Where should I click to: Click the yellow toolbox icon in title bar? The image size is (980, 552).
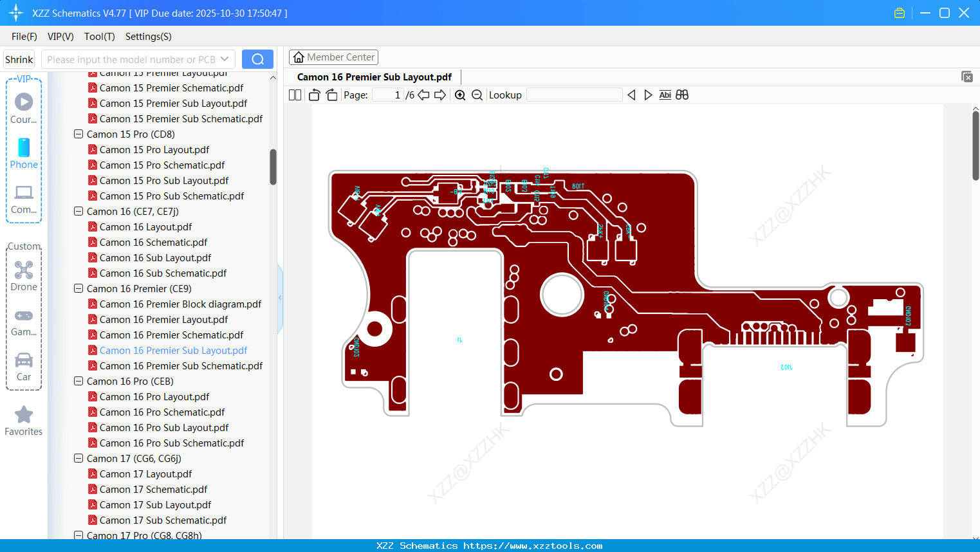[x=900, y=13]
